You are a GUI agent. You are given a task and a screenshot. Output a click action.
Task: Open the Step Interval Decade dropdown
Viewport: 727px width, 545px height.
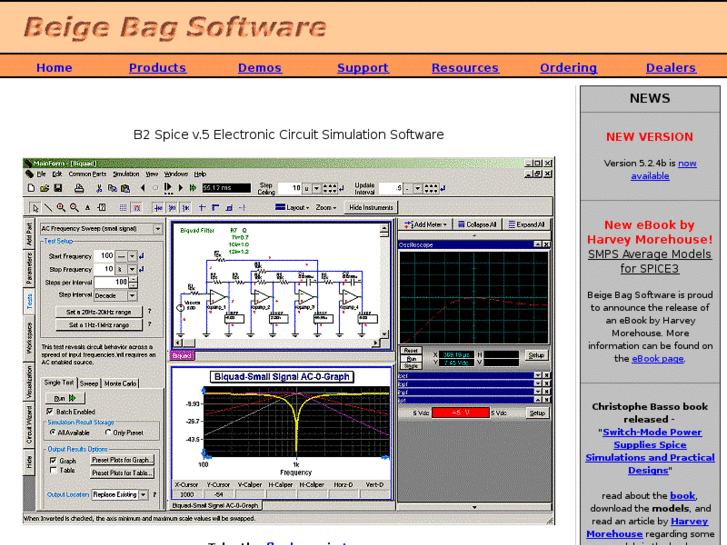[133, 295]
